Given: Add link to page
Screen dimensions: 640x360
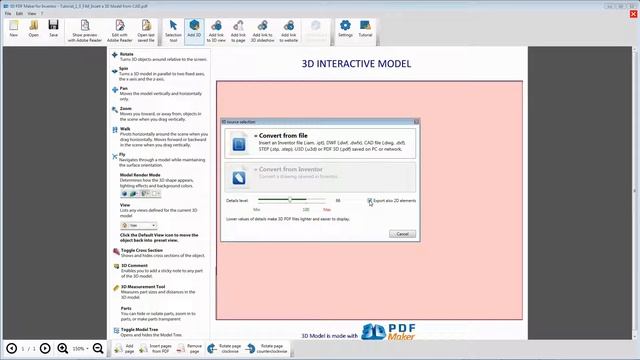Looking at the screenshot, I should [x=238, y=31].
